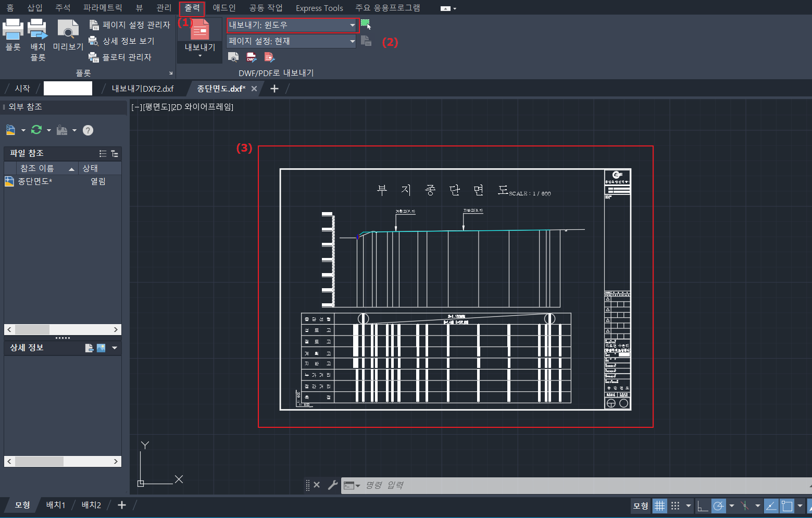This screenshot has height=518, width=812.
Task: Click the 플롯 (Plot) printer icon
Action: [13, 29]
